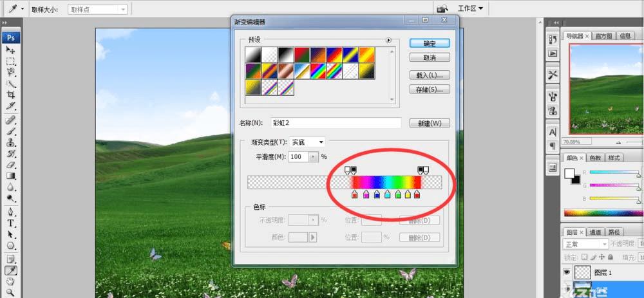Open the layer blend mode 正常 dropdown

coord(585,244)
